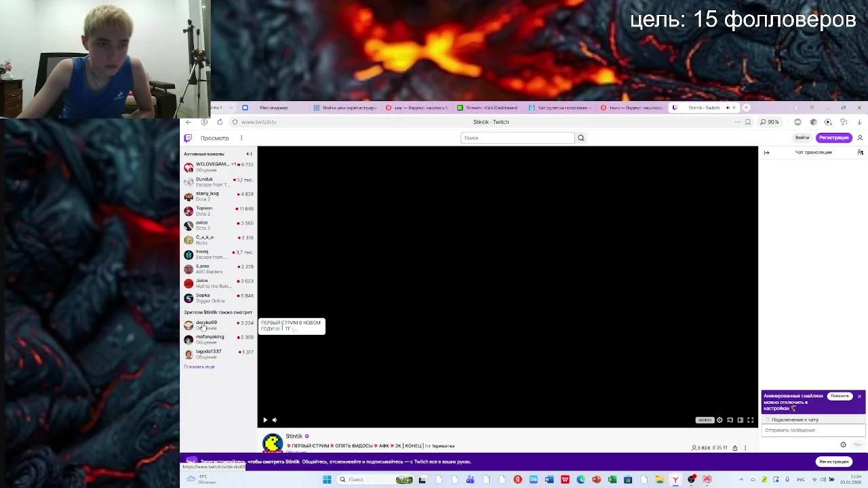The height and width of the screenshot is (488, 868).
Task: Enter fullscreen on the video player
Action: [750, 420]
